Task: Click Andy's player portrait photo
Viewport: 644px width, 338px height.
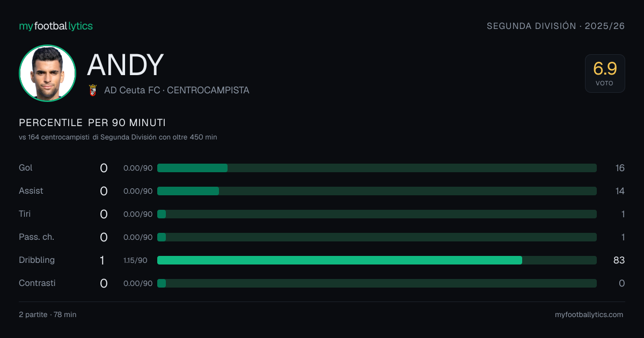Action: tap(47, 73)
